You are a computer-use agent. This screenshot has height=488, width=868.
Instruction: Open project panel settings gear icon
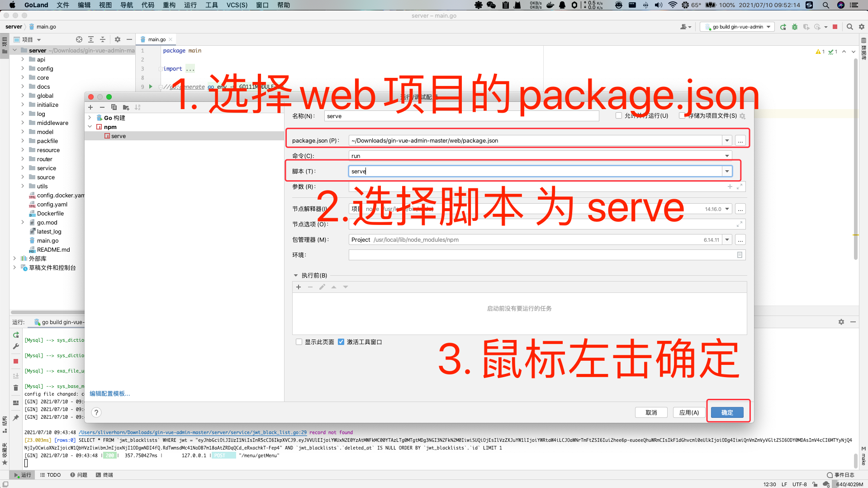[118, 39]
